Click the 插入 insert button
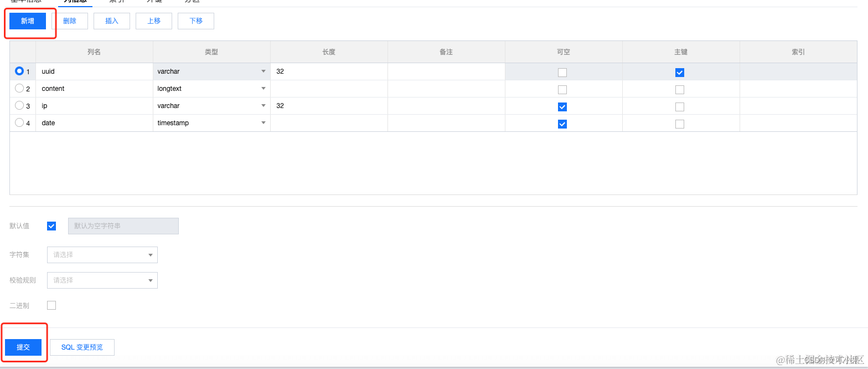Viewport: 868px width, 369px height. tap(112, 21)
